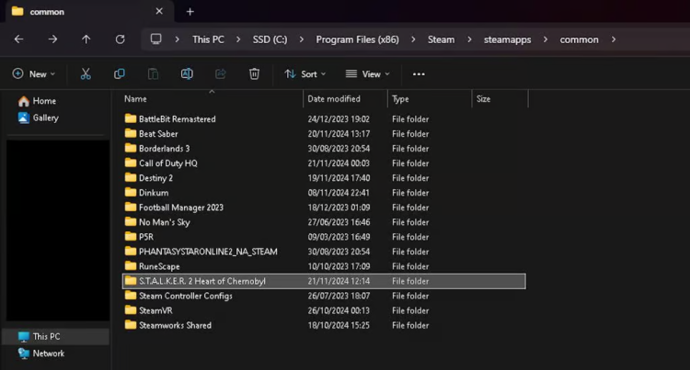This screenshot has width=690, height=370.
Task: Delete using the trash bin icon
Action: click(x=254, y=74)
